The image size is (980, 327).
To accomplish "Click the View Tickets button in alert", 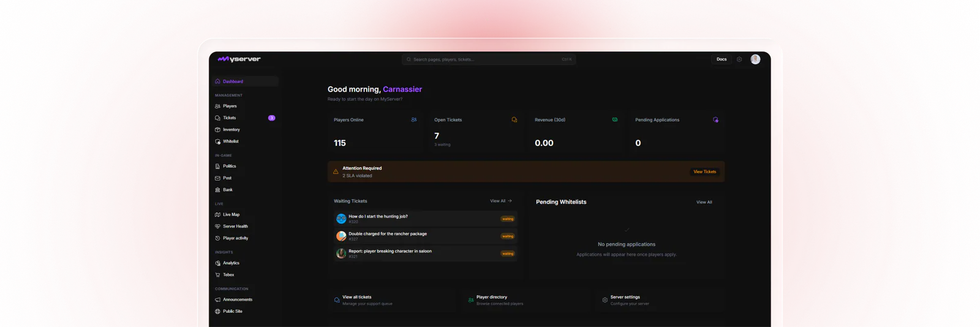I will pyautogui.click(x=704, y=171).
